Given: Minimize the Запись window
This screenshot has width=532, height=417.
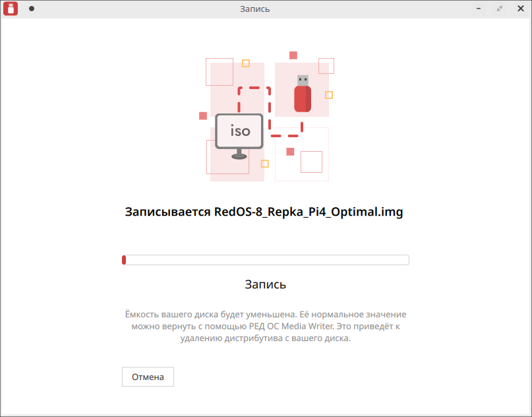Looking at the screenshot, I should click(482, 9).
